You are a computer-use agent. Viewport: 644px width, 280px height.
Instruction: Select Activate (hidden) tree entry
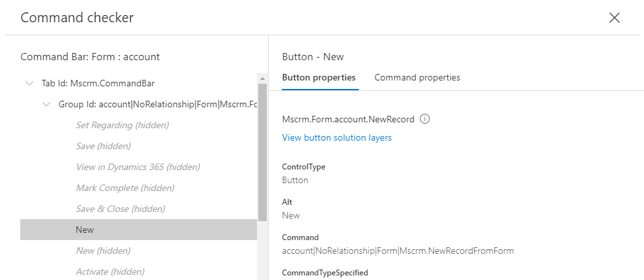110,271
